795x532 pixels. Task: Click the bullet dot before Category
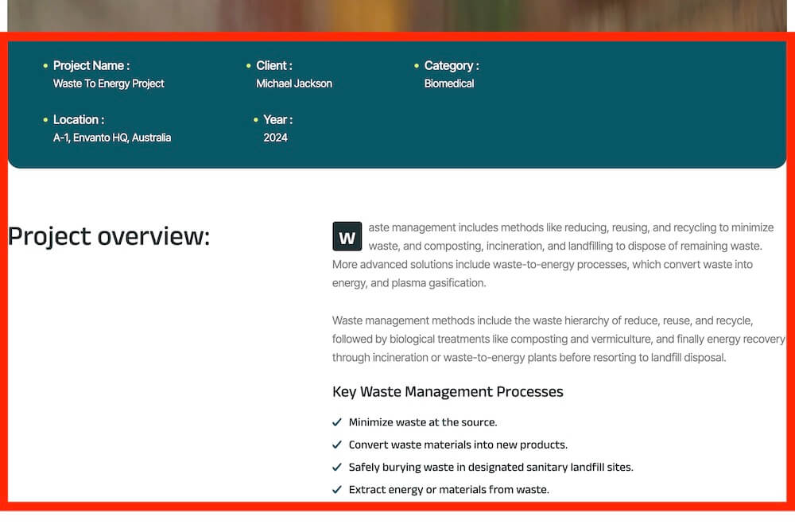pyautogui.click(x=417, y=65)
